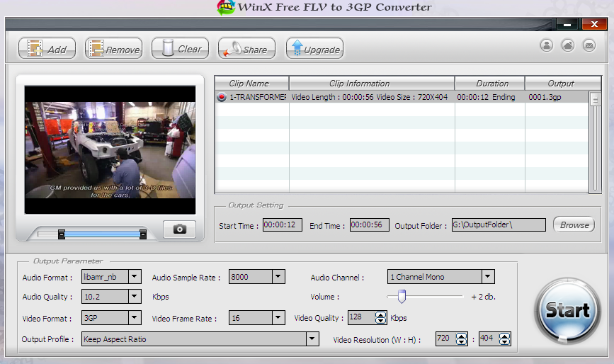Click the video width stepper arrows

tap(462, 339)
